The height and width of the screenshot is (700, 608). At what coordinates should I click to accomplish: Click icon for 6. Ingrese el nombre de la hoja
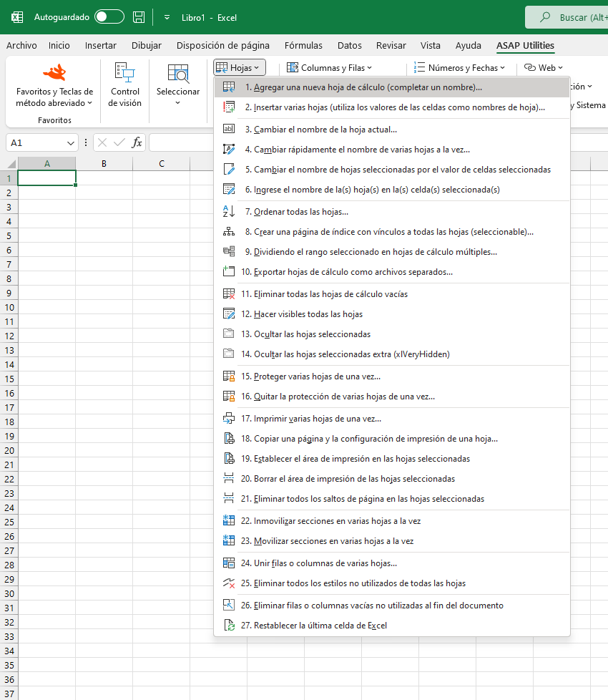tap(229, 190)
